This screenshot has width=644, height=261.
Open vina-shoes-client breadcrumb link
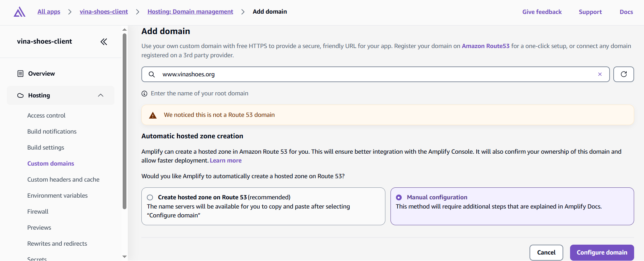point(104,12)
